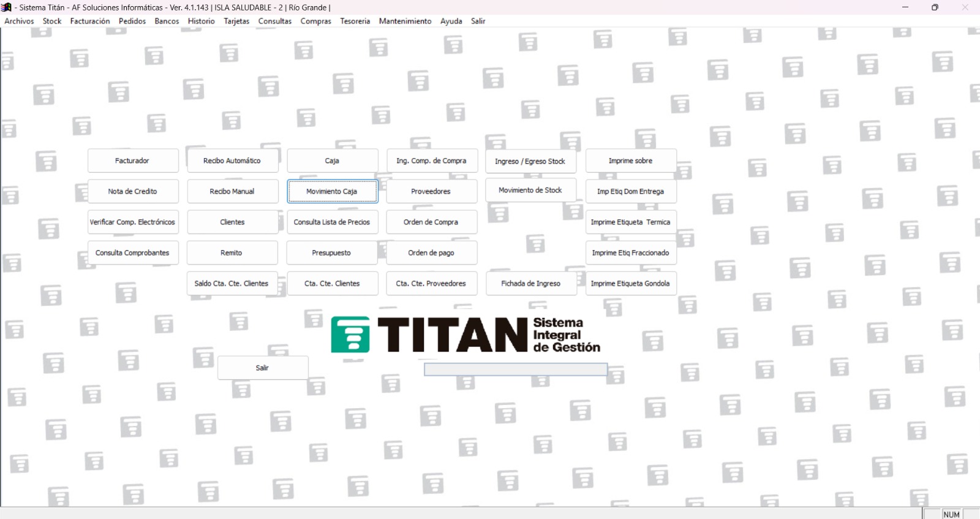Click the Titan app icon in title bar
Image resolution: width=980 pixels, height=519 pixels.
click(7, 7)
